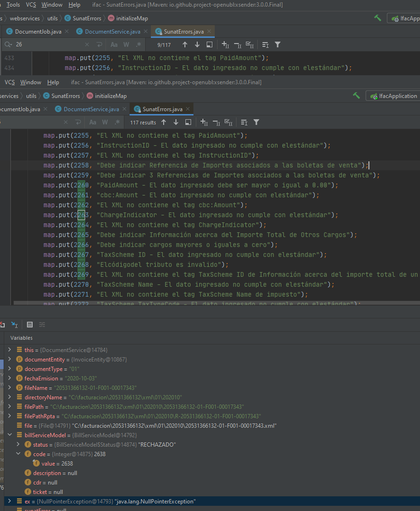Toggle search in selection in 9/117 bar

265,44
